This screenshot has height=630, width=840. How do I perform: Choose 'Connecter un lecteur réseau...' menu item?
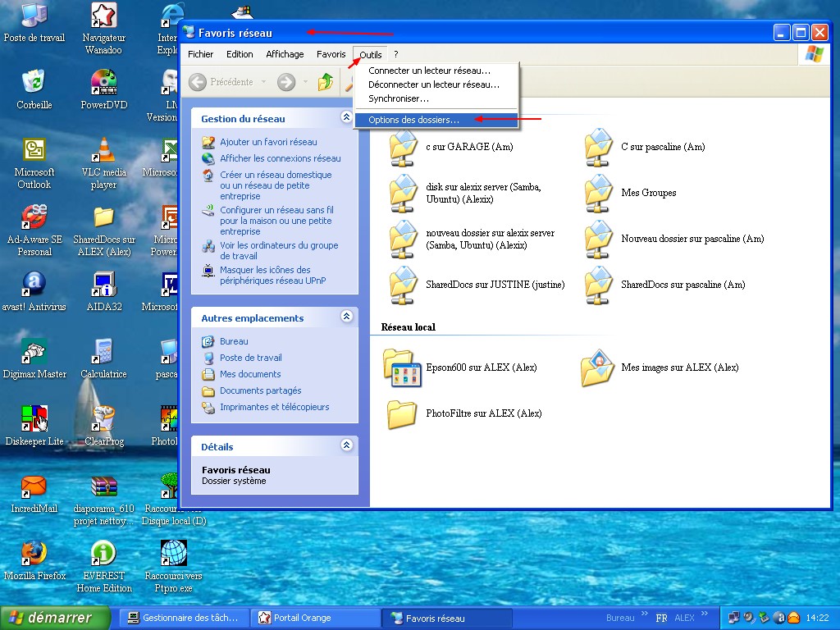[x=429, y=71]
